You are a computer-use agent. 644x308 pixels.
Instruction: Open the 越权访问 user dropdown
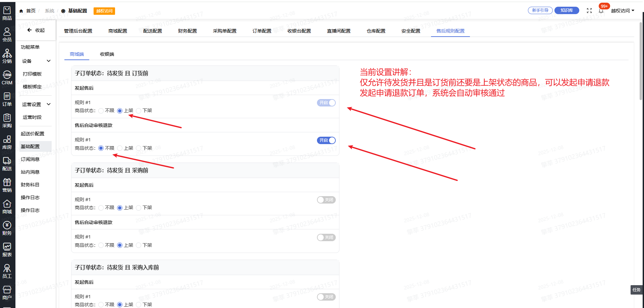622,11
